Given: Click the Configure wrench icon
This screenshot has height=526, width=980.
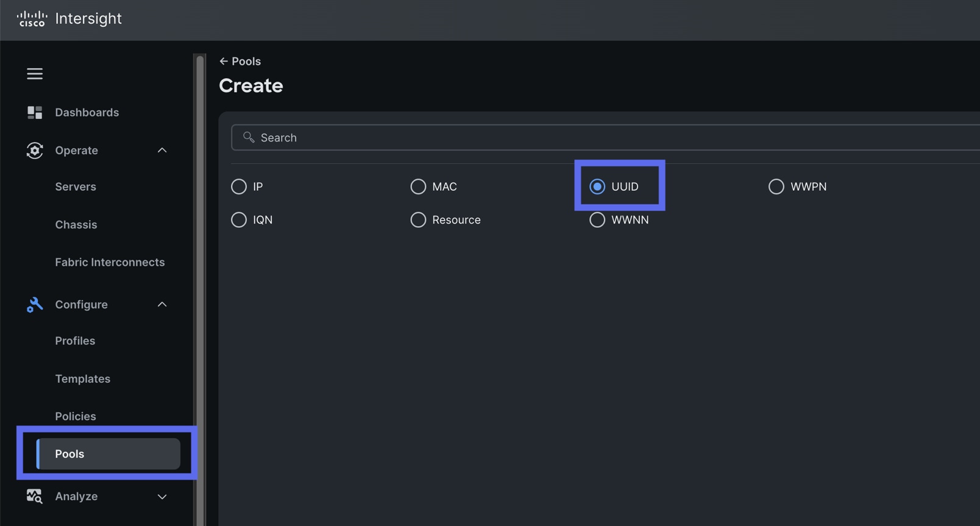Looking at the screenshot, I should (x=35, y=304).
